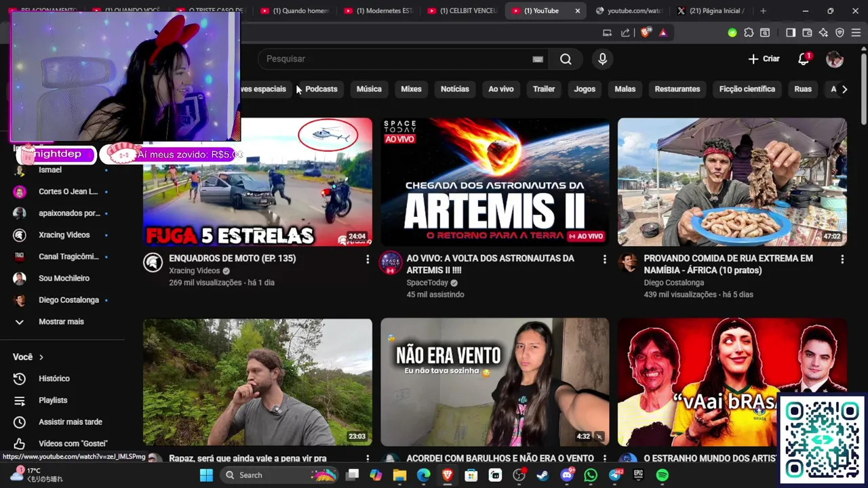Click the page vertical scrollbar

(x=864, y=88)
